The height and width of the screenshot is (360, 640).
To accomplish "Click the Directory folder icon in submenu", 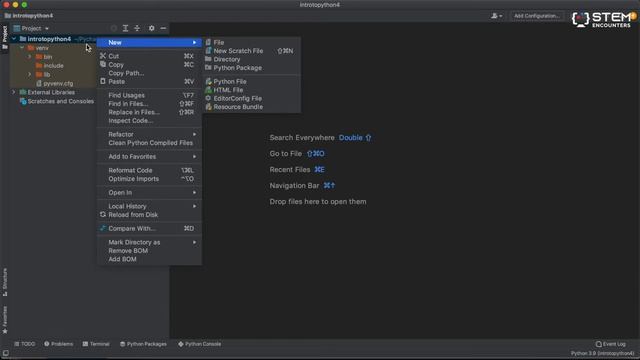I will coord(209,59).
